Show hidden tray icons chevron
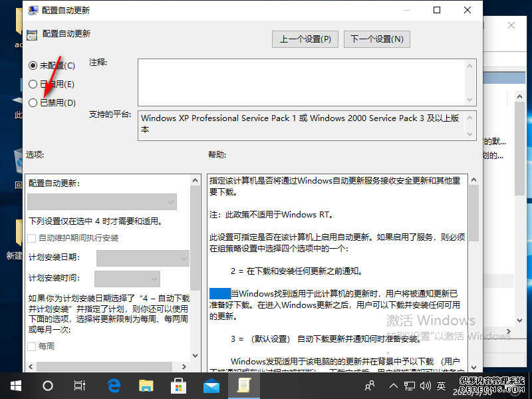Viewport: 532px width, 399px height. 394,386
